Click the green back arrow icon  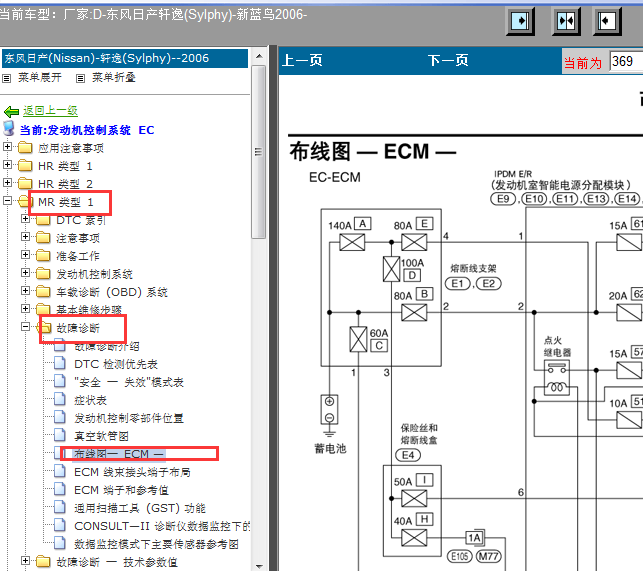click(11, 111)
